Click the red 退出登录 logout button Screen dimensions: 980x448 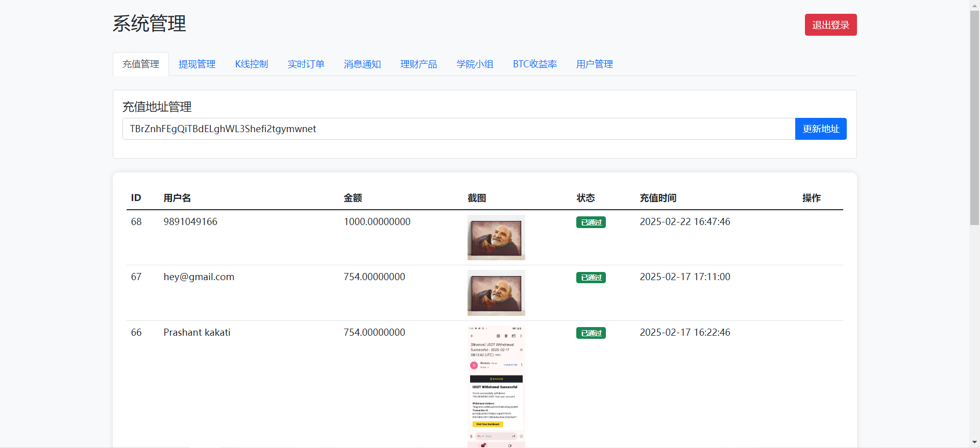[x=830, y=25]
